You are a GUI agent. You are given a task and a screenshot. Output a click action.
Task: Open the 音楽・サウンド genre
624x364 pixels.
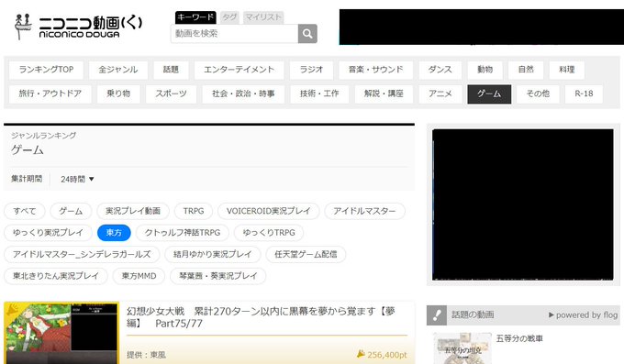click(375, 70)
